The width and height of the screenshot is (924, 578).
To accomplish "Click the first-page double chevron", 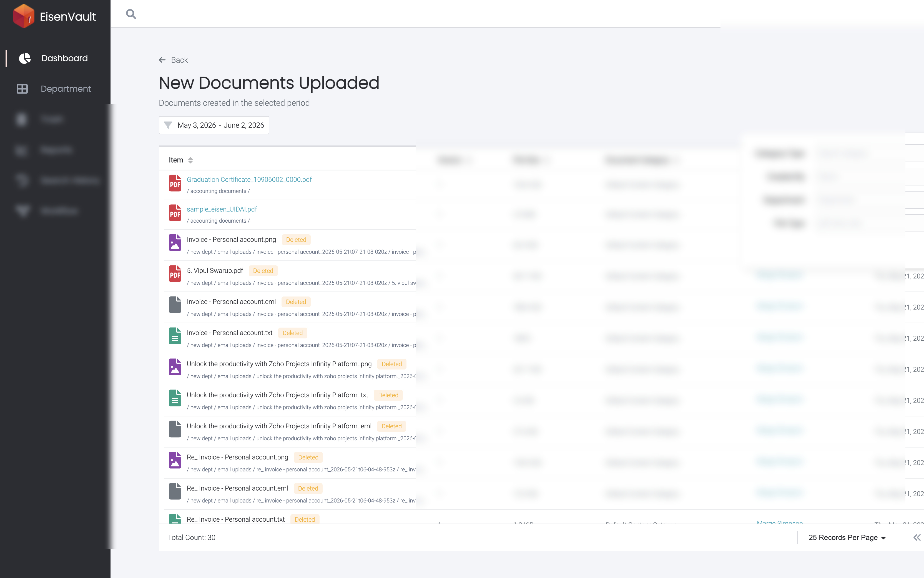I will tap(917, 537).
